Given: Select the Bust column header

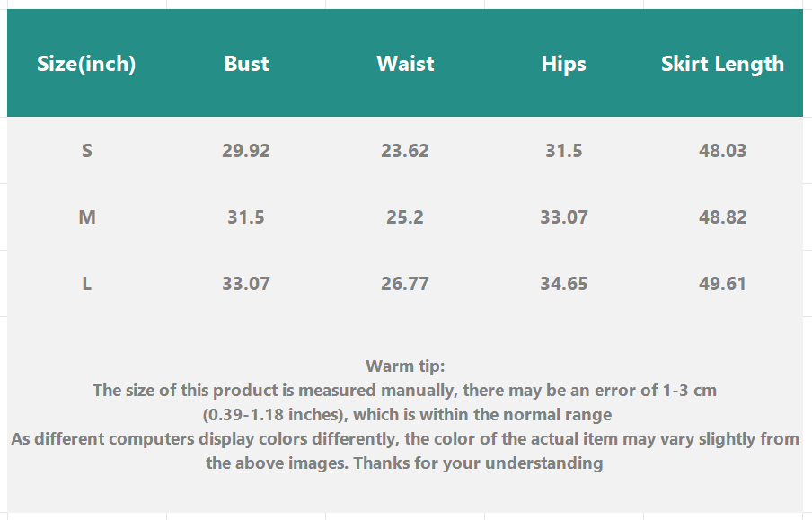Looking at the screenshot, I should click(x=246, y=64).
